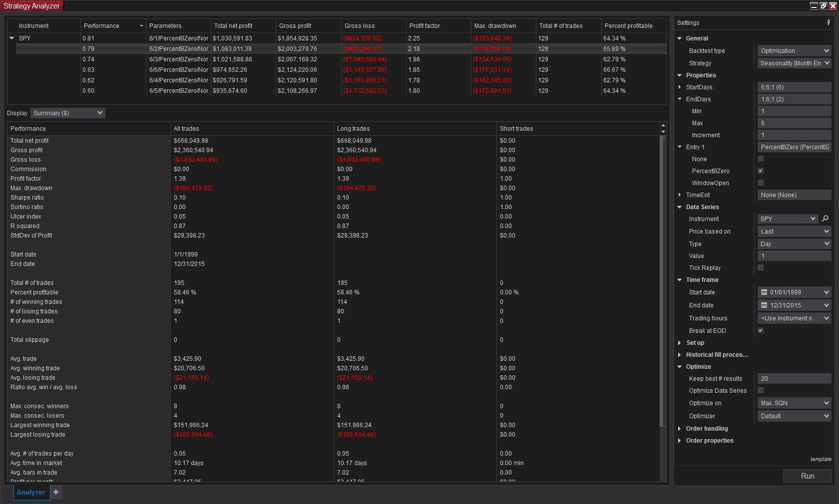Edit the EndDays Increment field

point(795,135)
